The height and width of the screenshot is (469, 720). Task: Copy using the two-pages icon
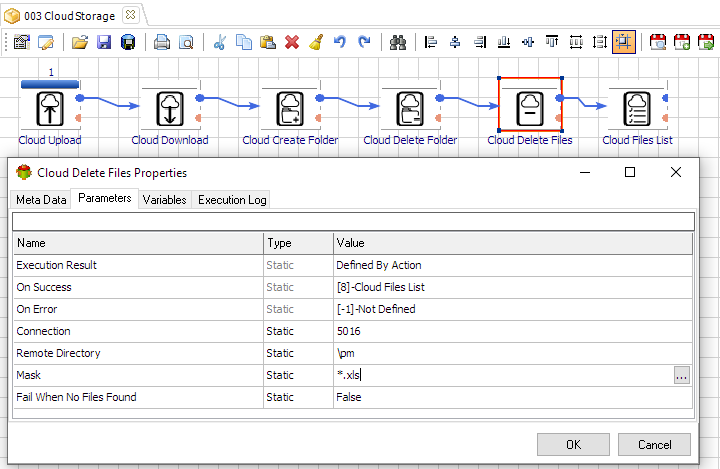pos(244,42)
